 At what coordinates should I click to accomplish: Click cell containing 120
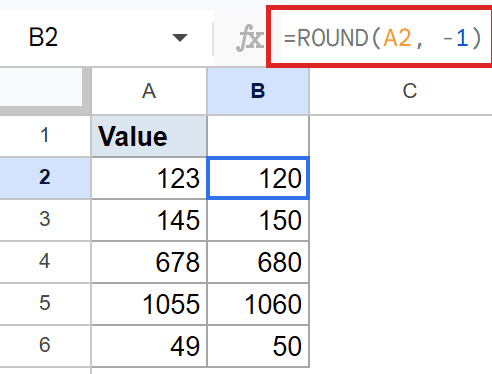258,178
